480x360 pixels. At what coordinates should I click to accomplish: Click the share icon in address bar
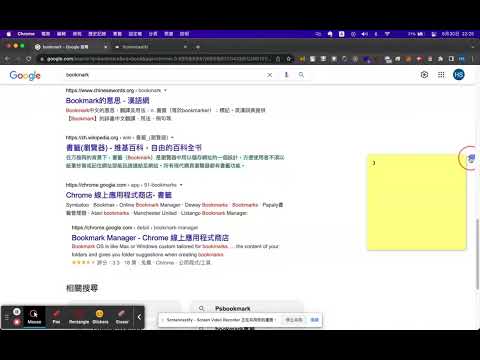[278, 59]
